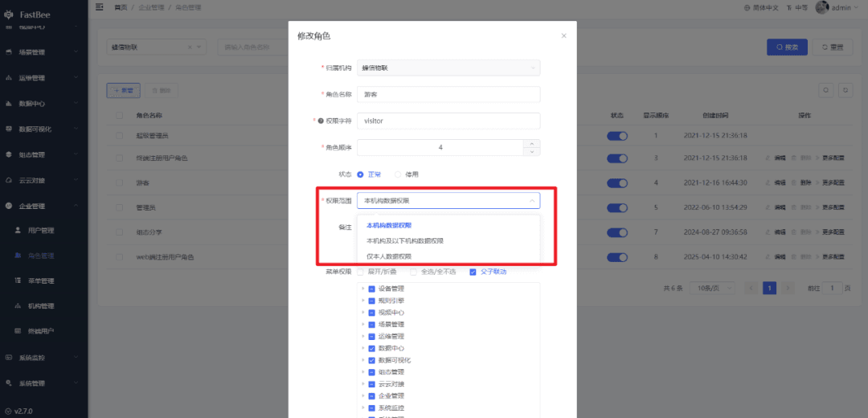Image resolution: width=868 pixels, height=418 pixels.
Task: Toggle status switch for 超级管理员 row
Action: tap(617, 136)
